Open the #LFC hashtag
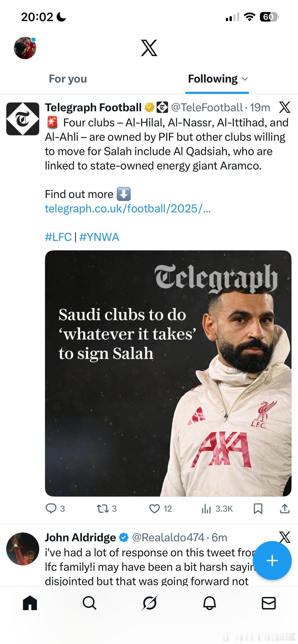The height and width of the screenshot is (644, 298). tap(58, 237)
